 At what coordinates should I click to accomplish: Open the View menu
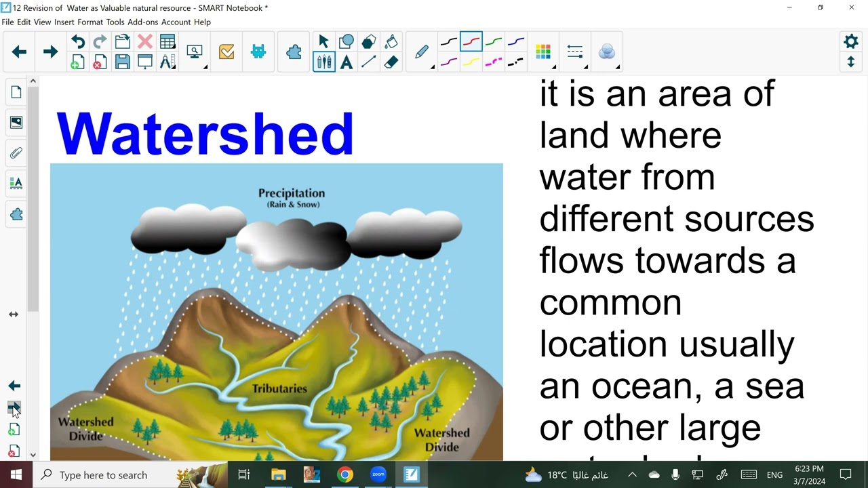pos(42,22)
